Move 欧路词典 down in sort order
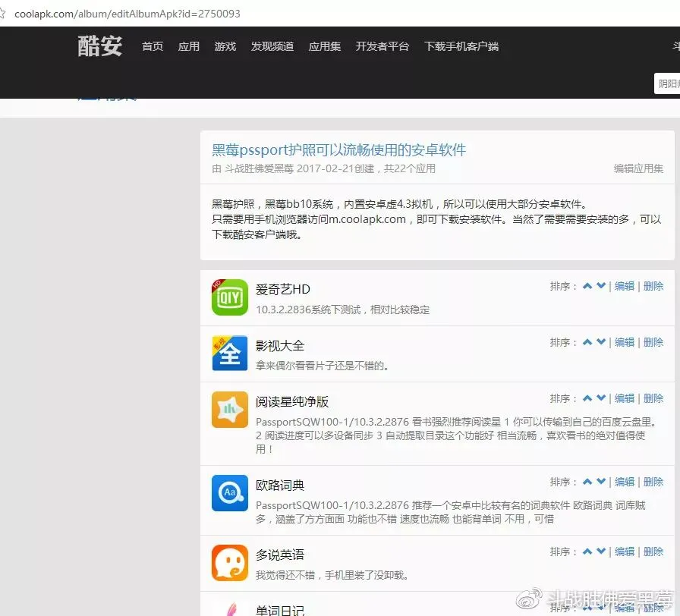This screenshot has height=616, width=680. pos(601,482)
